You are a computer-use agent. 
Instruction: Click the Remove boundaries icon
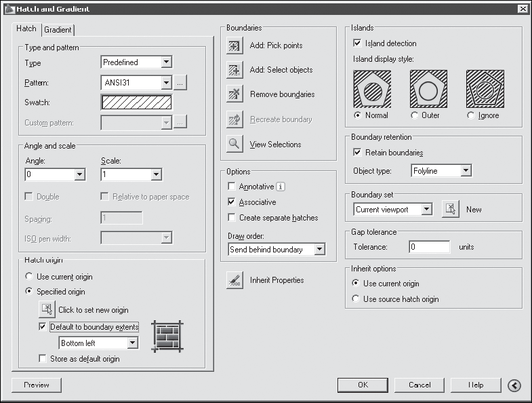click(234, 94)
